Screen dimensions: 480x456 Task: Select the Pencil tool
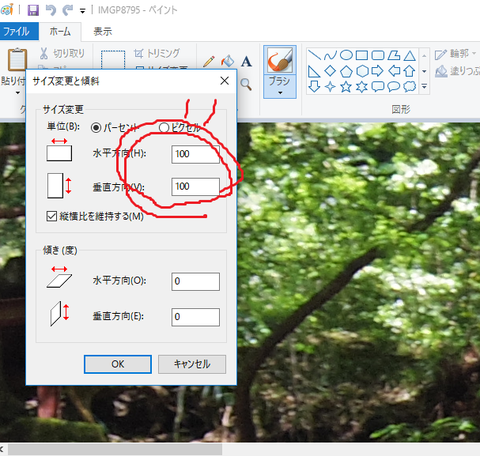pos(209,61)
